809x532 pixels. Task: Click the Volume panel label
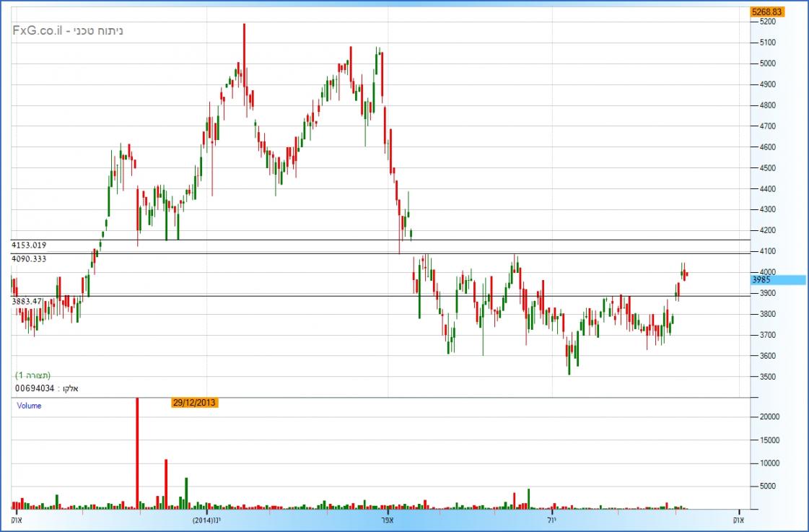pyautogui.click(x=29, y=406)
